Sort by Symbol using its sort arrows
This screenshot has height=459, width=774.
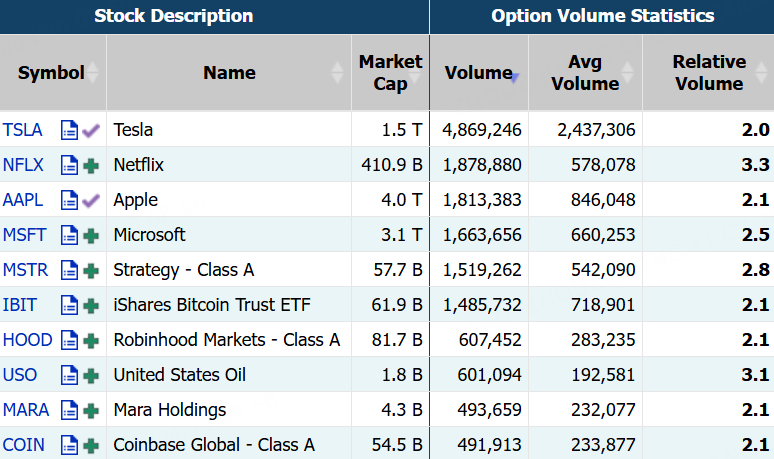point(92,73)
